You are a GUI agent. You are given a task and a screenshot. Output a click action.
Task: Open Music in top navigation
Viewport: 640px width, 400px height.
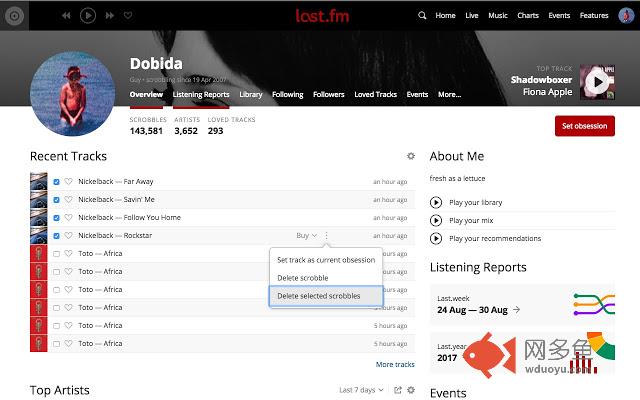click(x=498, y=16)
